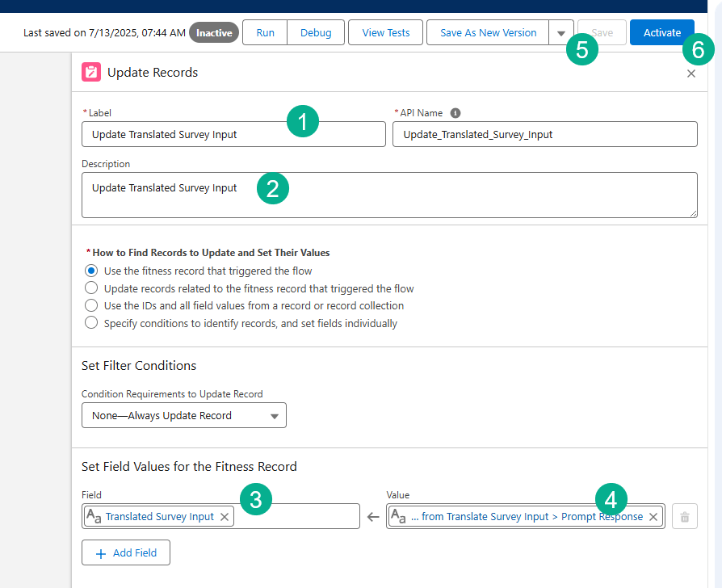Click the pink Update Records element icon

(x=91, y=72)
